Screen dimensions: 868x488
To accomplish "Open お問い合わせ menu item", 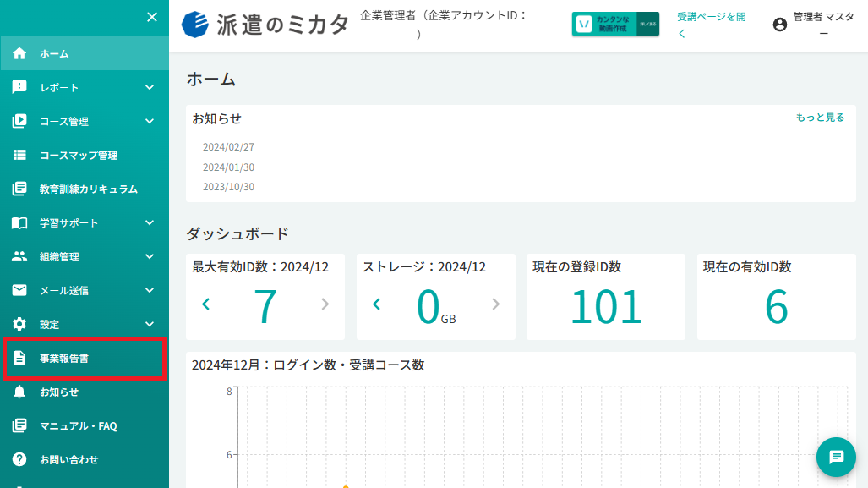I will tap(85, 459).
